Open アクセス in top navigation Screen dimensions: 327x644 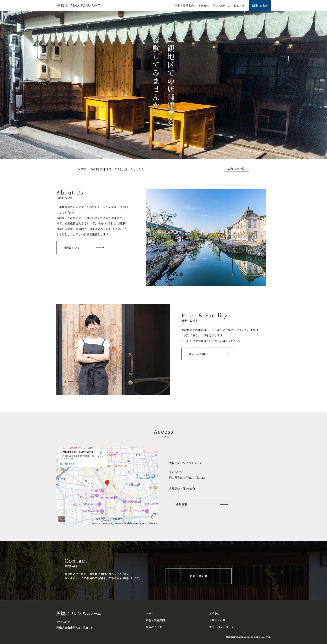203,5
